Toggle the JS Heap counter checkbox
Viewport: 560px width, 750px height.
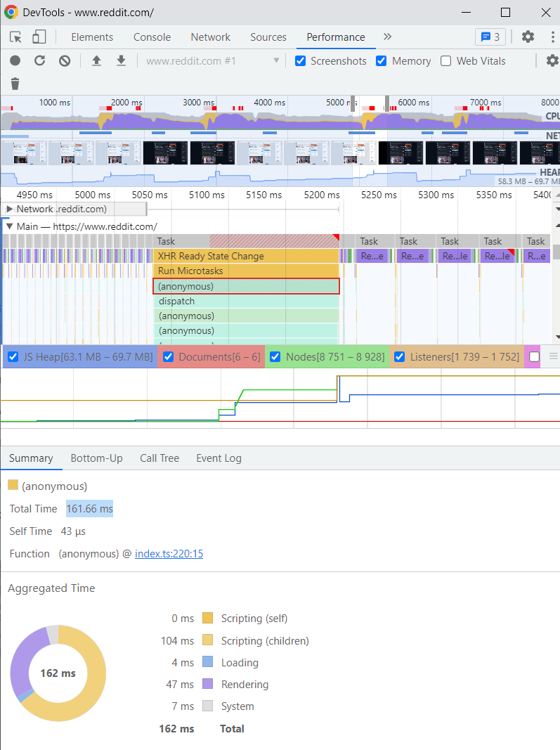tap(13, 357)
